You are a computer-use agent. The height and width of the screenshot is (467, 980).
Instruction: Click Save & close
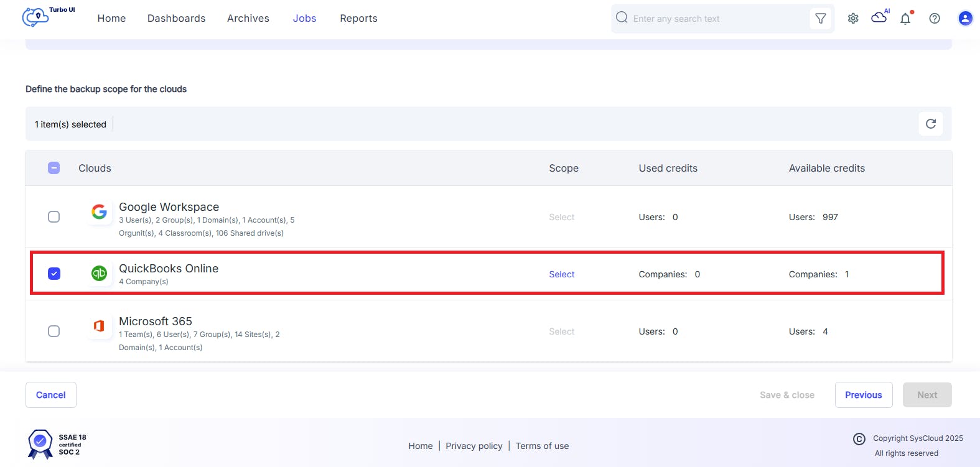pos(787,395)
